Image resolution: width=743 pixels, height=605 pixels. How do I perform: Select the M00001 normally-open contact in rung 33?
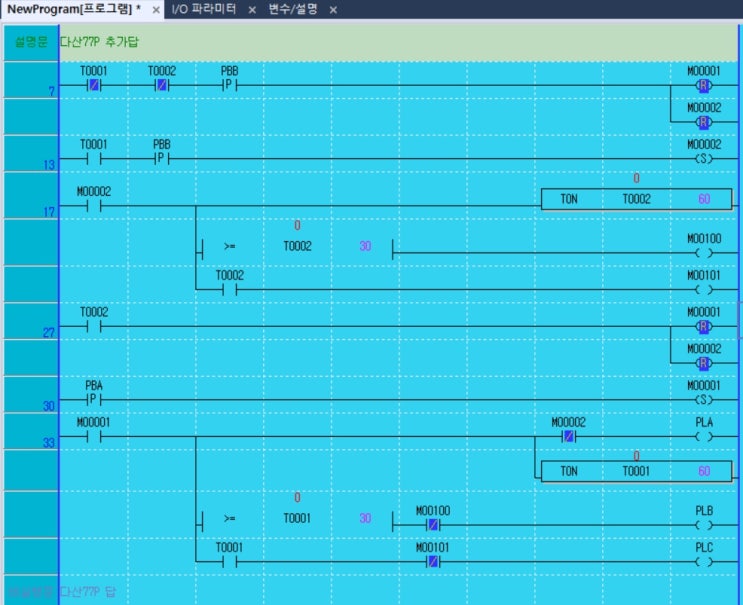pyautogui.click(x=94, y=436)
